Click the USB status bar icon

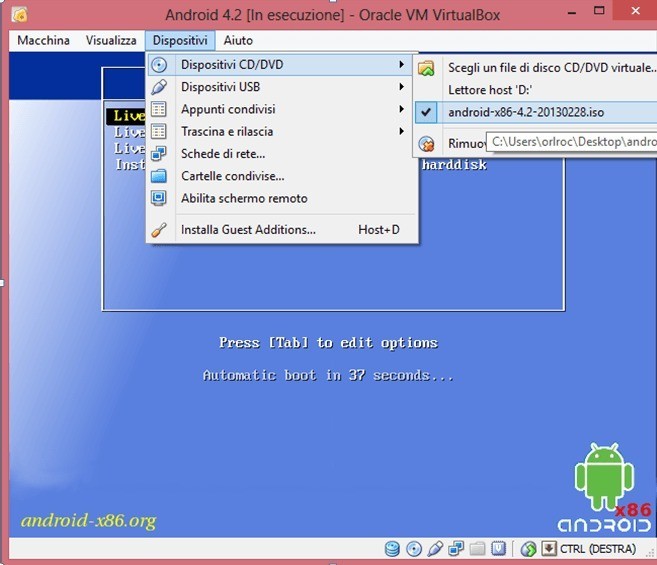click(435, 549)
